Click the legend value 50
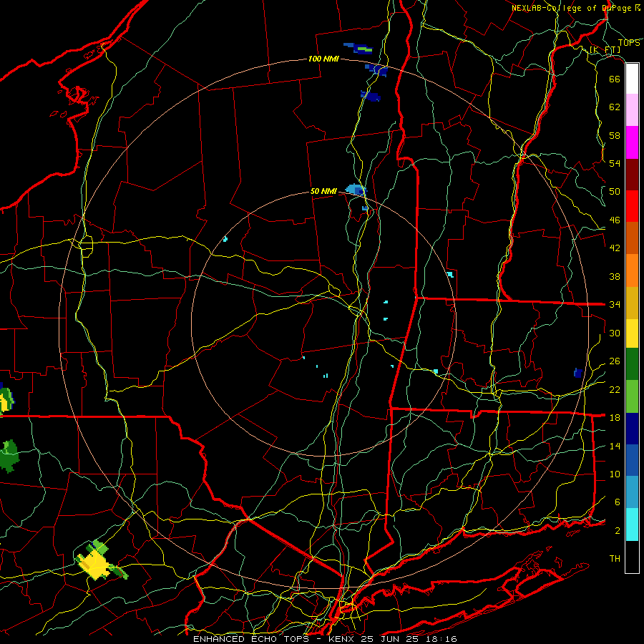 pyautogui.click(x=615, y=192)
